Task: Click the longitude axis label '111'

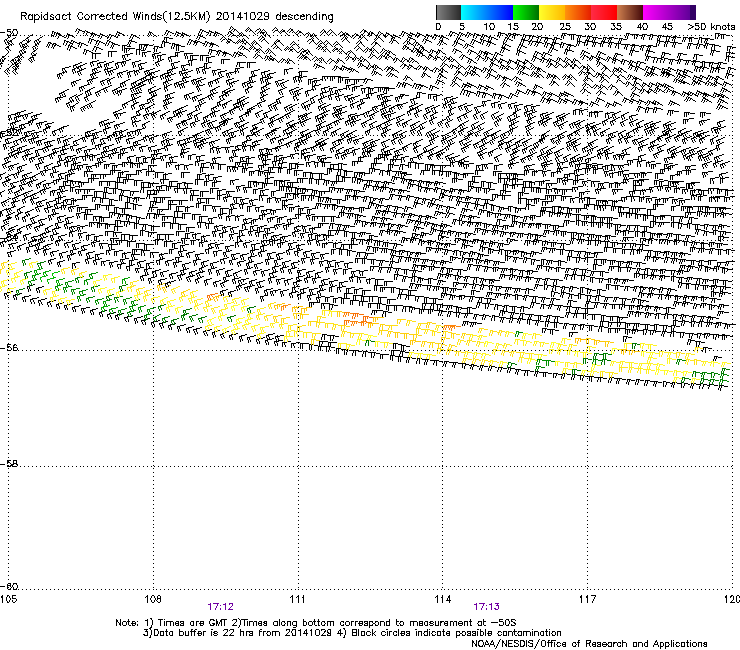Action: (x=297, y=599)
